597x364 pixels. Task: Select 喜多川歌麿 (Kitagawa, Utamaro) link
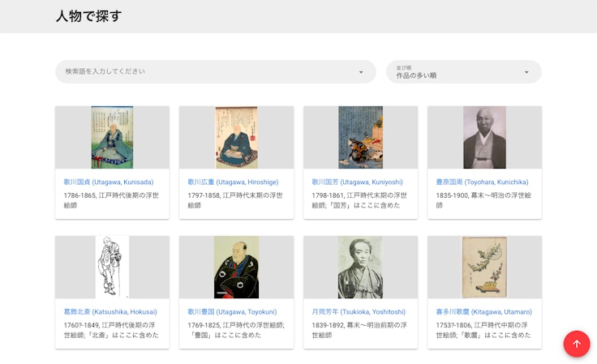pos(483,312)
